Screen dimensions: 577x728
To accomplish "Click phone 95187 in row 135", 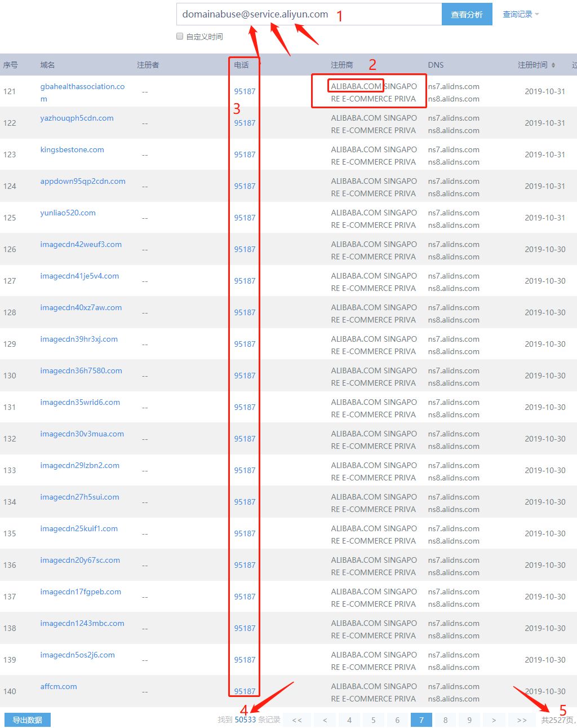I will (x=245, y=533).
